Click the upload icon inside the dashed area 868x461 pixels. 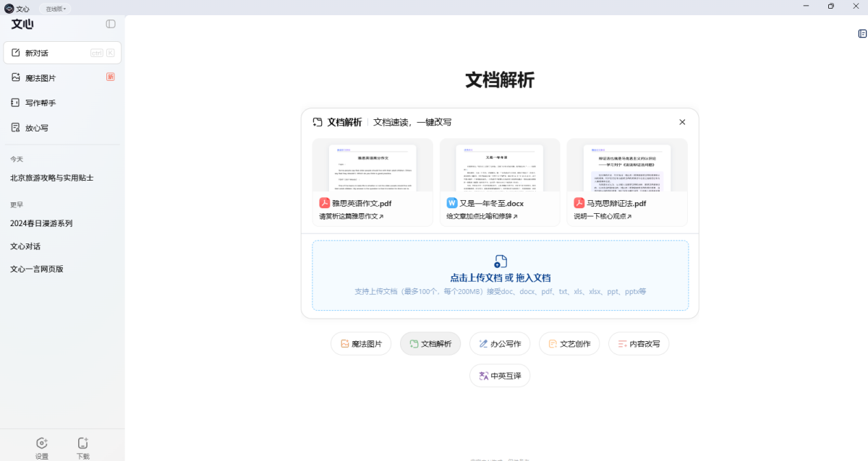pyautogui.click(x=500, y=262)
